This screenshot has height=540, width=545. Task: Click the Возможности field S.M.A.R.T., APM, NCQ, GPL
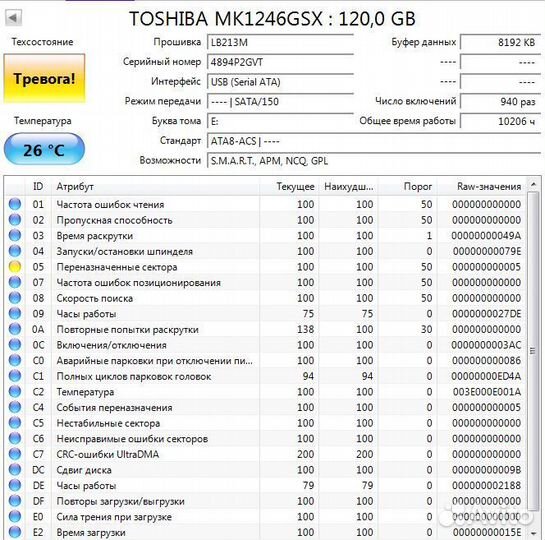click(374, 161)
